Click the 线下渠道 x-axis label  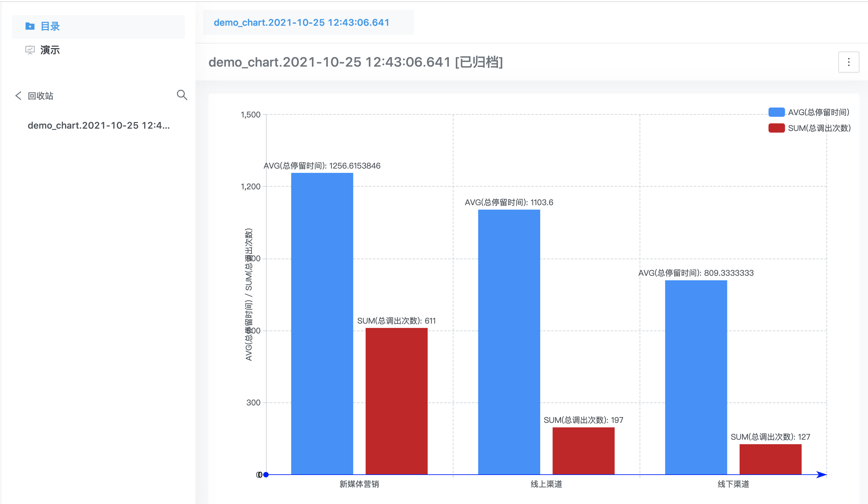(733, 484)
